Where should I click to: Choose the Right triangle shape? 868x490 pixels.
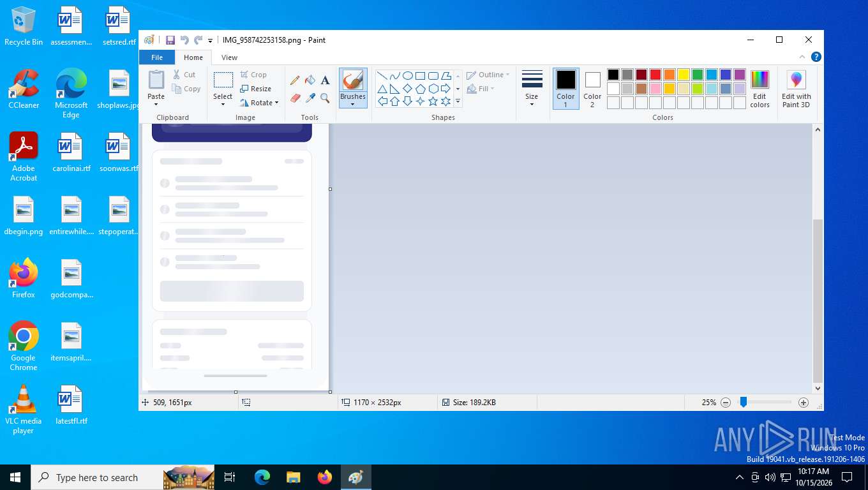click(395, 89)
